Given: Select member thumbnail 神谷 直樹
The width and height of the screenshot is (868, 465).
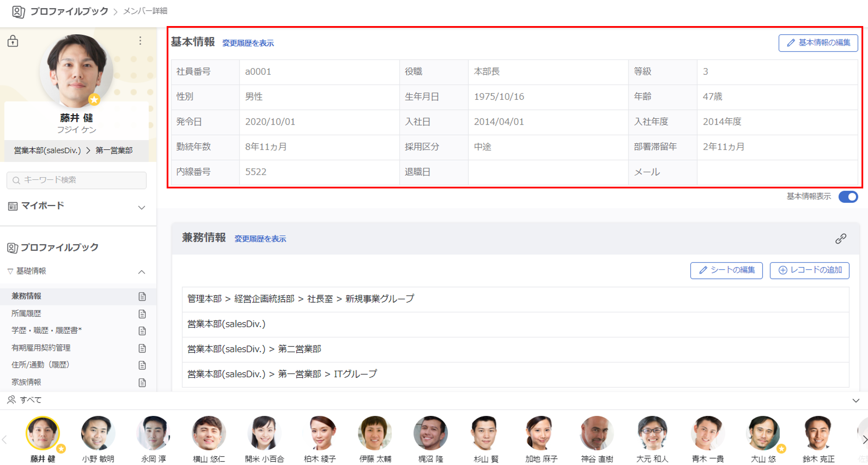Looking at the screenshot, I should pos(597,433).
